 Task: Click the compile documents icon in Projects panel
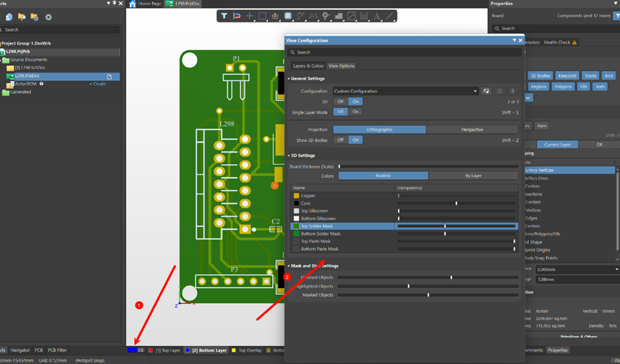[x=9, y=17]
